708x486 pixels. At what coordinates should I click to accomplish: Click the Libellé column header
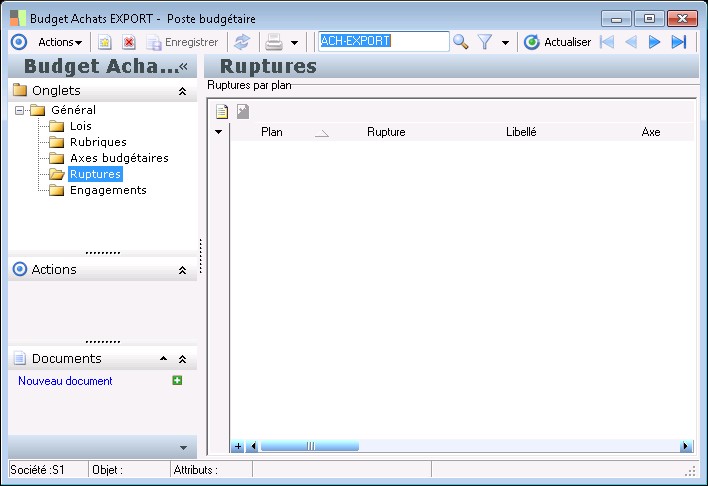click(x=521, y=132)
